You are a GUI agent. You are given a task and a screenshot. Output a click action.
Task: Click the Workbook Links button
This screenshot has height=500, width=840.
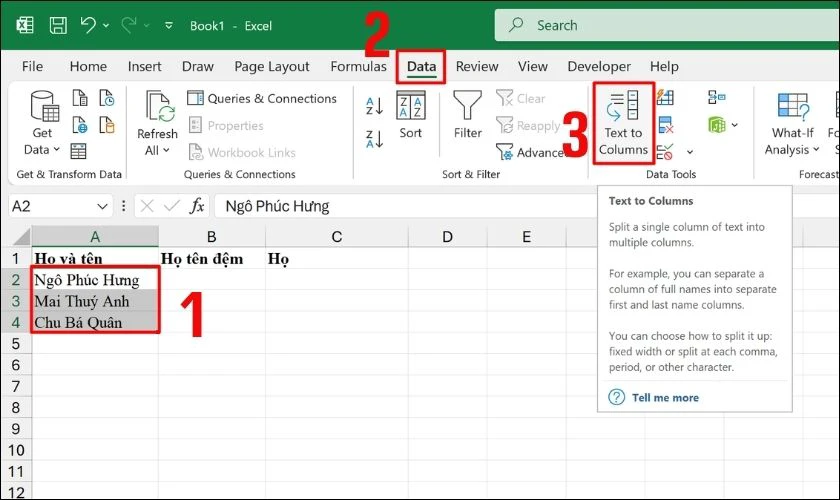[242, 152]
